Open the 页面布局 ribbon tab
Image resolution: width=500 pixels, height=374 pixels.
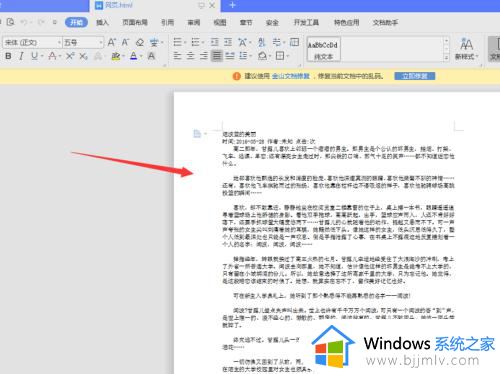click(x=135, y=22)
